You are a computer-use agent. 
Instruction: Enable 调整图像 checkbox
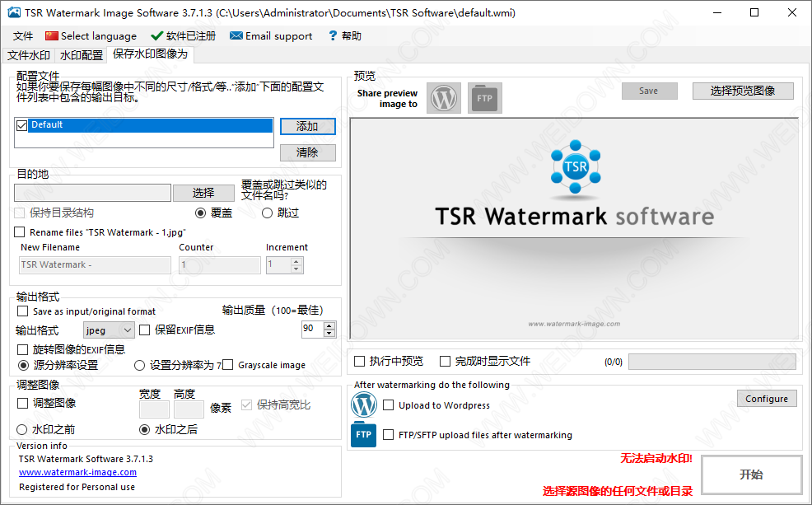[x=23, y=403]
